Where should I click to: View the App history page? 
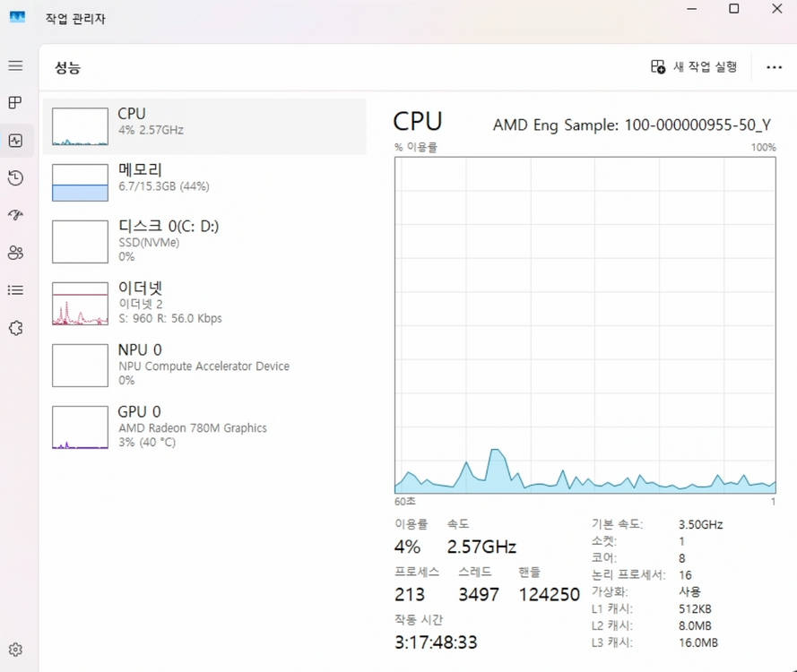(x=15, y=177)
